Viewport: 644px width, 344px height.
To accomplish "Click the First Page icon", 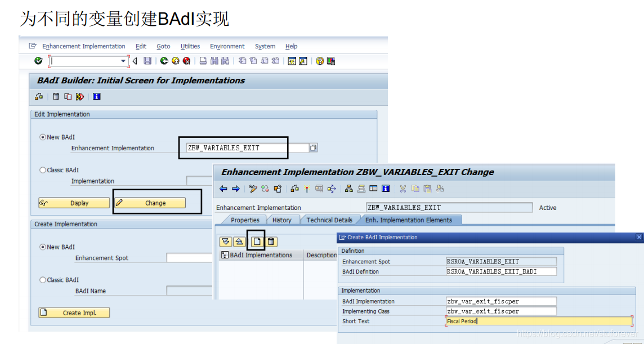I will tap(242, 61).
